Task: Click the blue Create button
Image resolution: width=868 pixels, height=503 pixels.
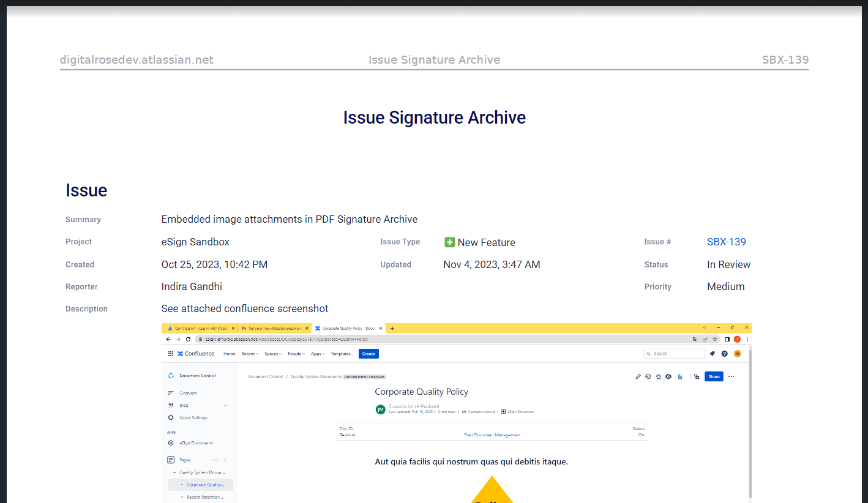Action: click(x=369, y=354)
